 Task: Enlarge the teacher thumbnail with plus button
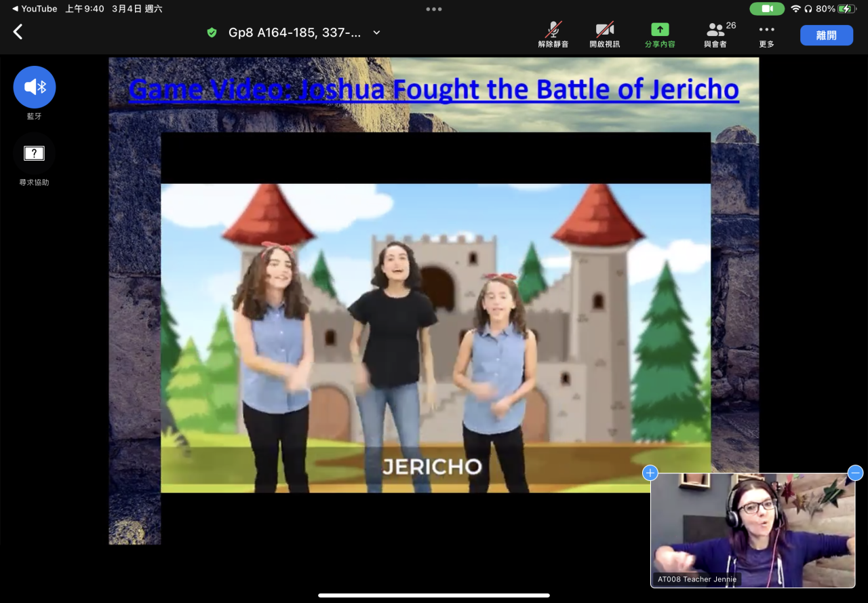pyautogui.click(x=650, y=473)
